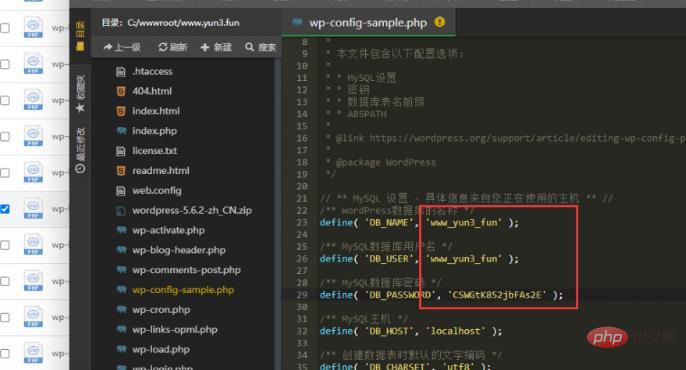This screenshot has width=686, height=370.
Task: Open the 最近修改 recent edits side tab
Action: (x=80, y=150)
